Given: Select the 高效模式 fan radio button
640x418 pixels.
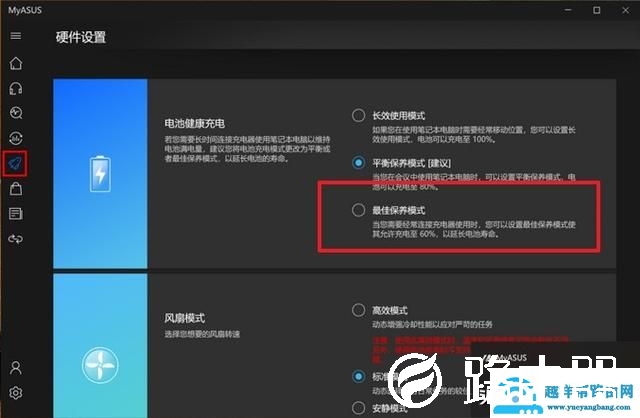Looking at the screenshot, I should coord(358,310).
